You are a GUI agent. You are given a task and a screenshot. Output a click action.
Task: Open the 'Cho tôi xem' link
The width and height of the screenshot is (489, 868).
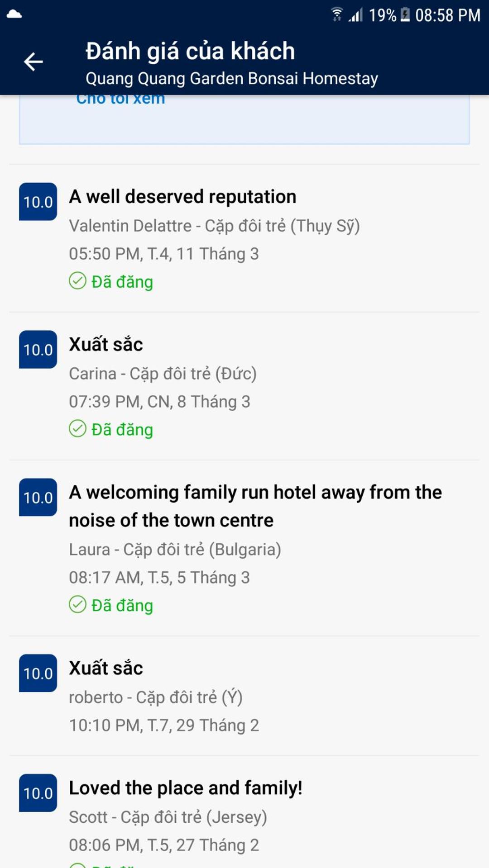coord(120,99)
